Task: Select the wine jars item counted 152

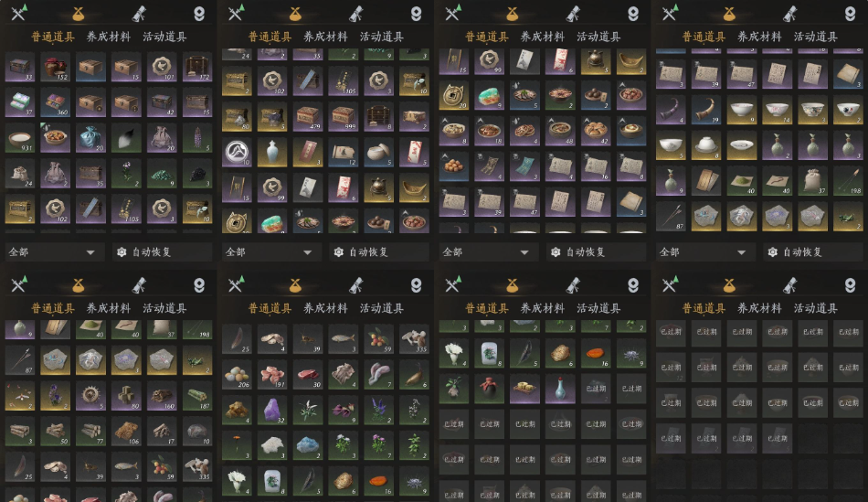Action: point(56,67)
